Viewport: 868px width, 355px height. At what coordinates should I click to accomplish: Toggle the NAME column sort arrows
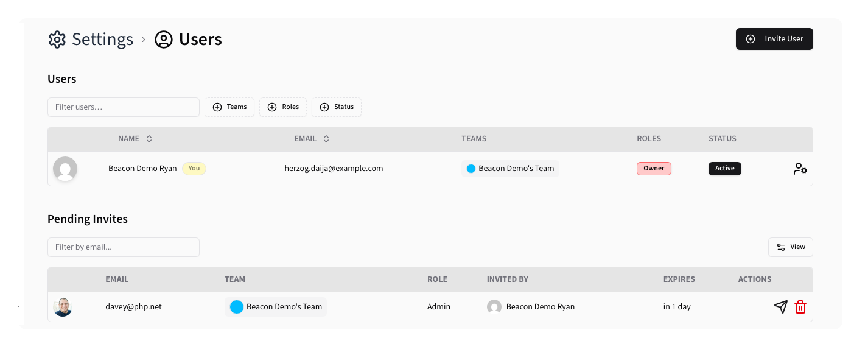pyautogui.click(x=149, y=138)
